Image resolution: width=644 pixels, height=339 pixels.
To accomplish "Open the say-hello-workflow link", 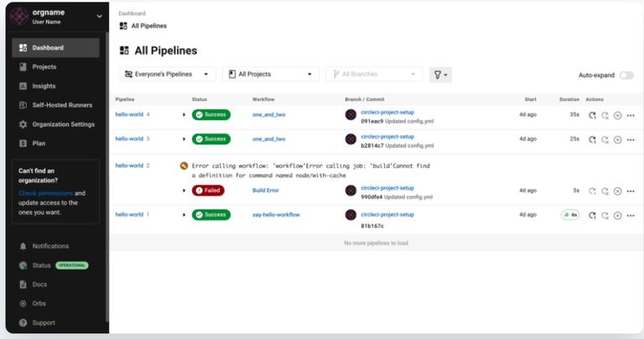I will pos(276,215).
